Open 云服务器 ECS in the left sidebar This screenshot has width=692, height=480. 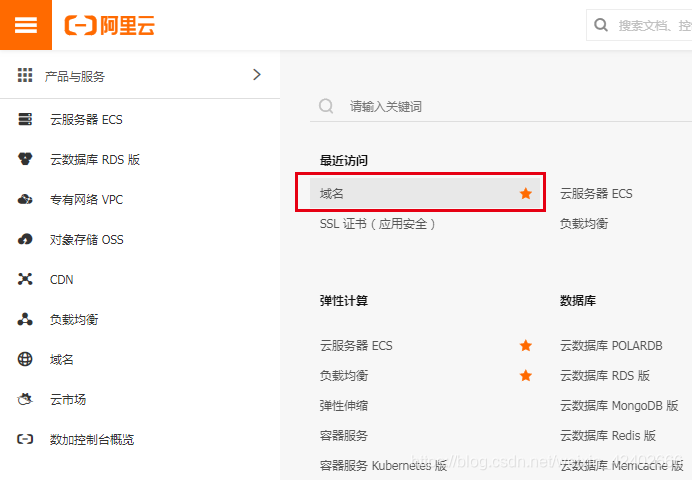click(86, 120)
